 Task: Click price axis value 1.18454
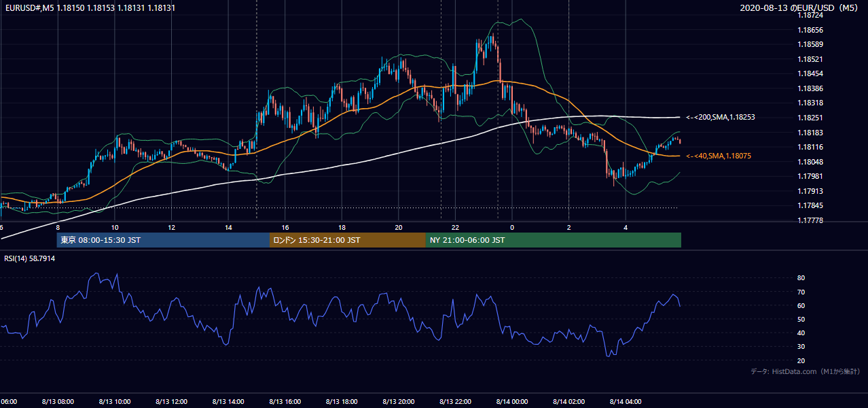[x=812, y=73]
